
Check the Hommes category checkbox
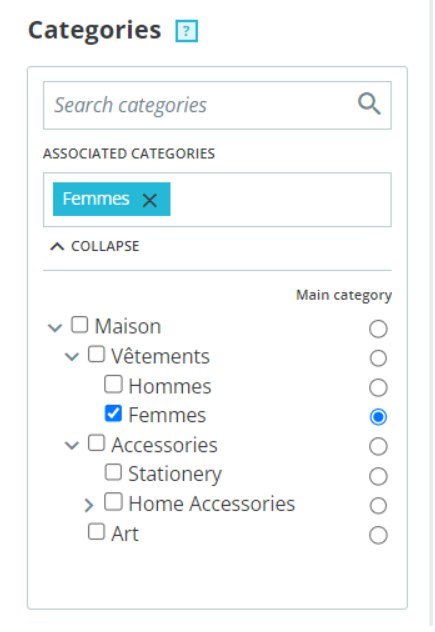click(113, 384)
